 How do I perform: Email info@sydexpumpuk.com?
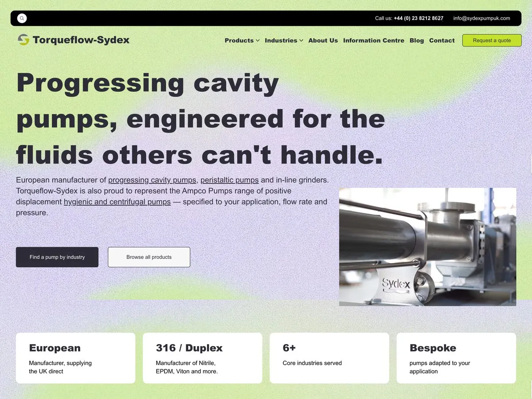(482, 18)
